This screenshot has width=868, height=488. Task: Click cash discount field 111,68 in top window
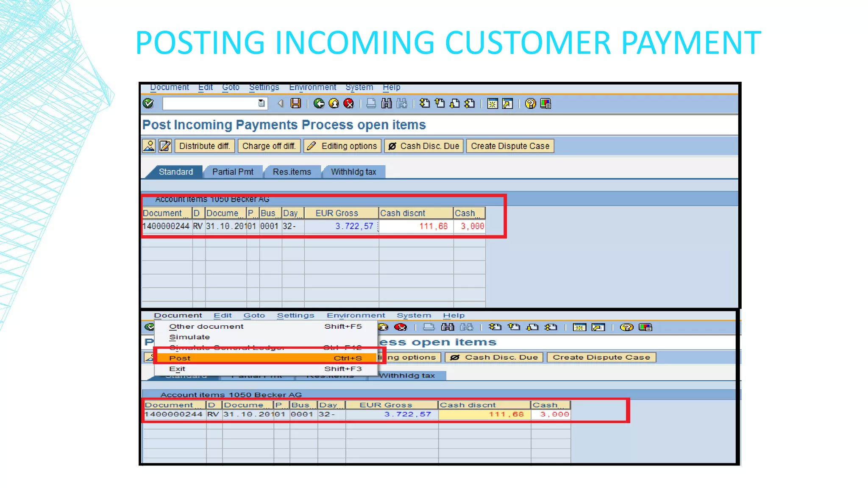(x=416, y=226)
